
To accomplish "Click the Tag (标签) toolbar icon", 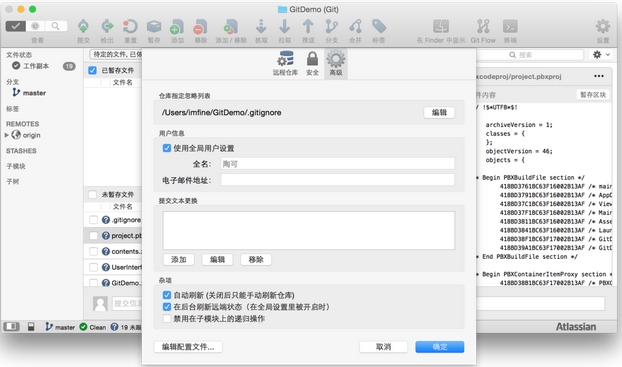I will point(379,27).
